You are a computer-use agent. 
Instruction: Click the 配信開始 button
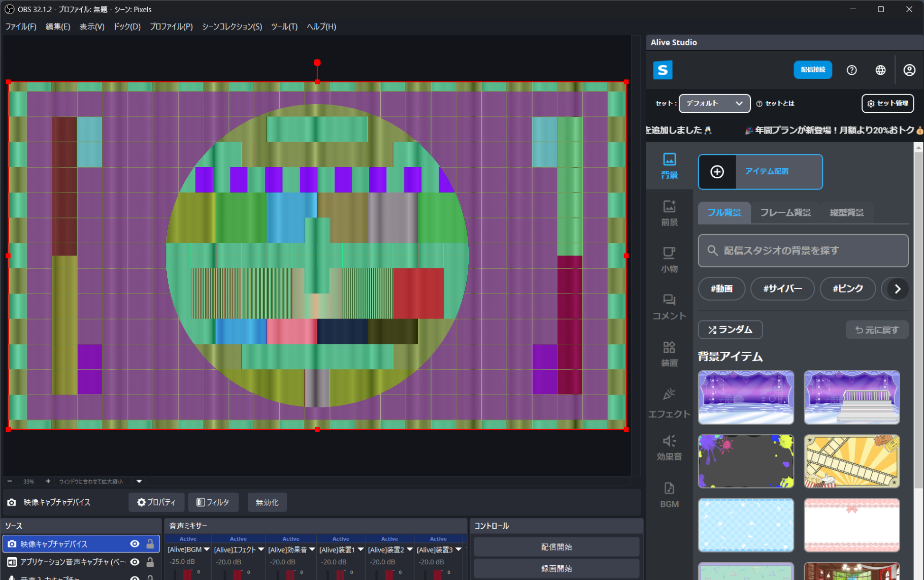556,547
